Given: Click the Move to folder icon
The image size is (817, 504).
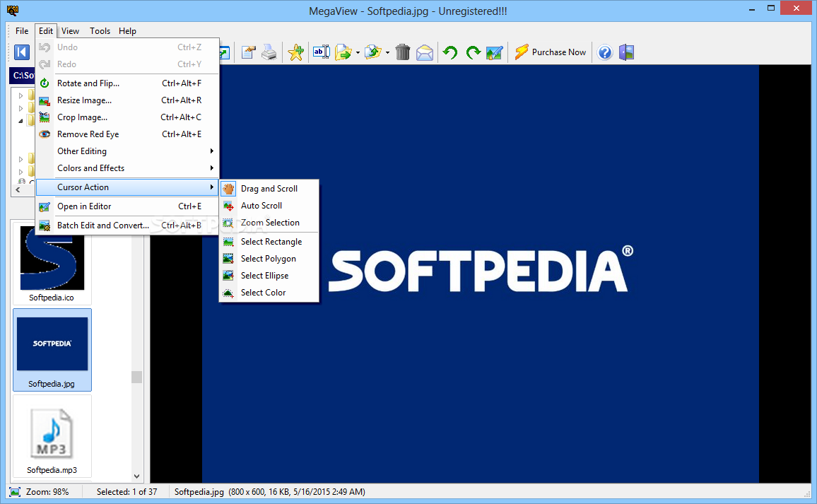Looking at the screenshot, I should (x=343, y=52).
